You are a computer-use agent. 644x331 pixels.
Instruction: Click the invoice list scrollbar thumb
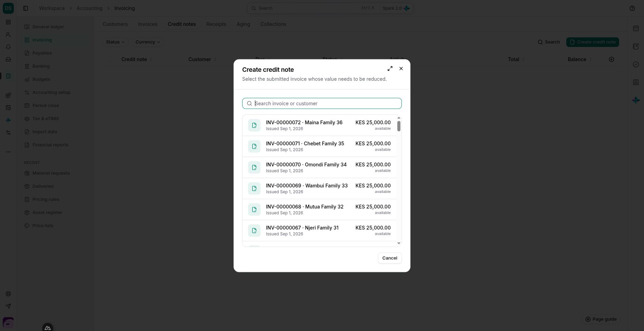399,126
